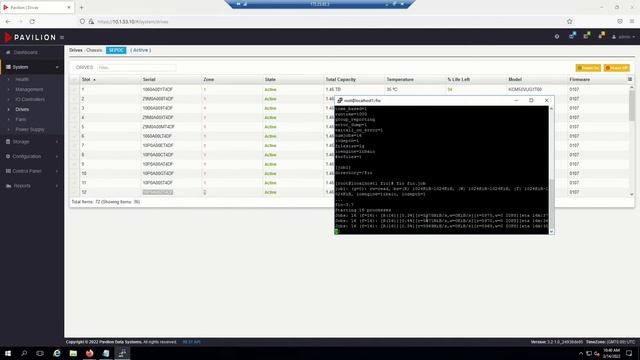Screen dimensions: 640x360
Task: Bookmark this page with the star icon
Action: coord(569,21)
